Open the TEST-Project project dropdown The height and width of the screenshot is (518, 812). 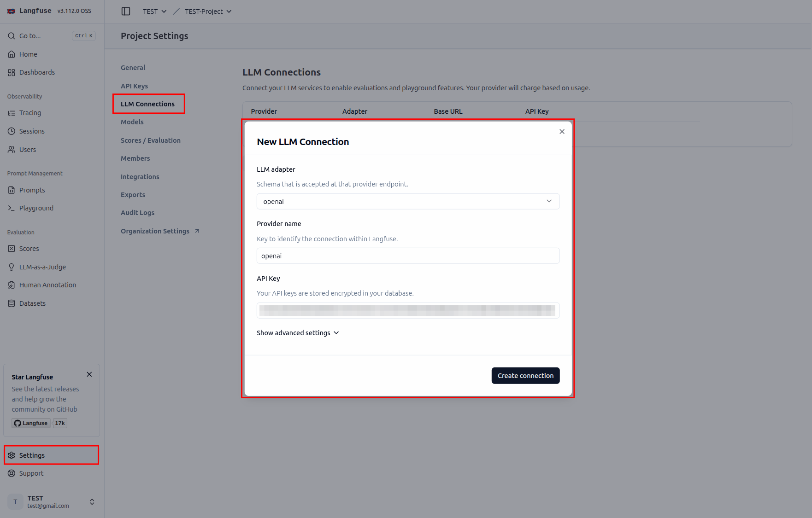208,12
